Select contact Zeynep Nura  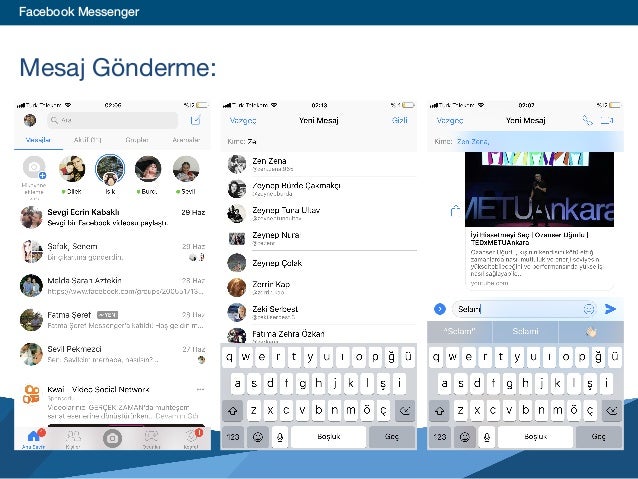pos(319,238)
